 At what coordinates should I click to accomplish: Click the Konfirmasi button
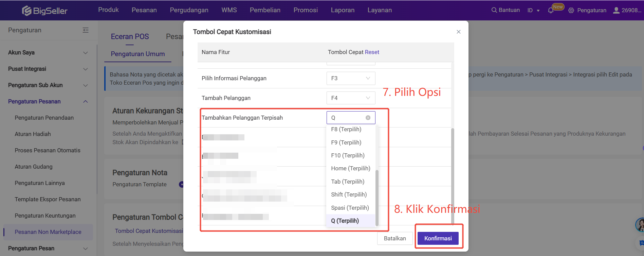tap(438, 238)
